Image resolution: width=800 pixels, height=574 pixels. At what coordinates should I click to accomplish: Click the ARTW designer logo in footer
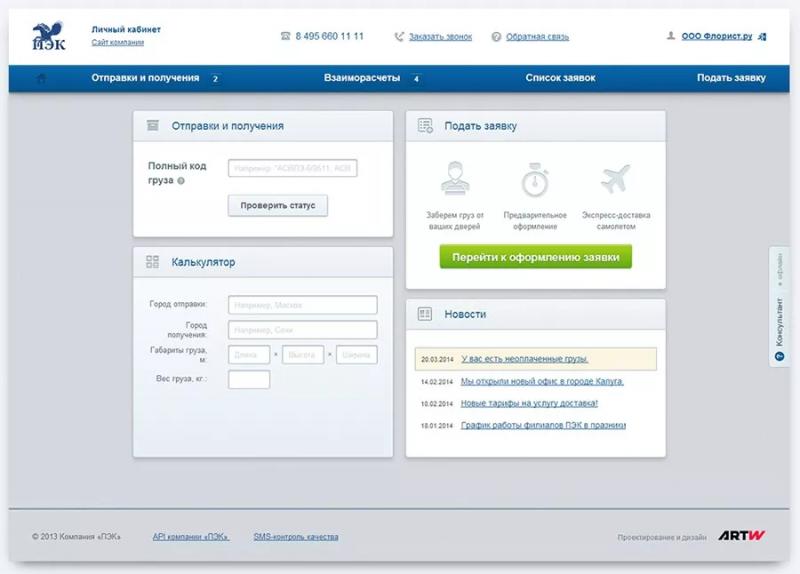tap(741, 537)
